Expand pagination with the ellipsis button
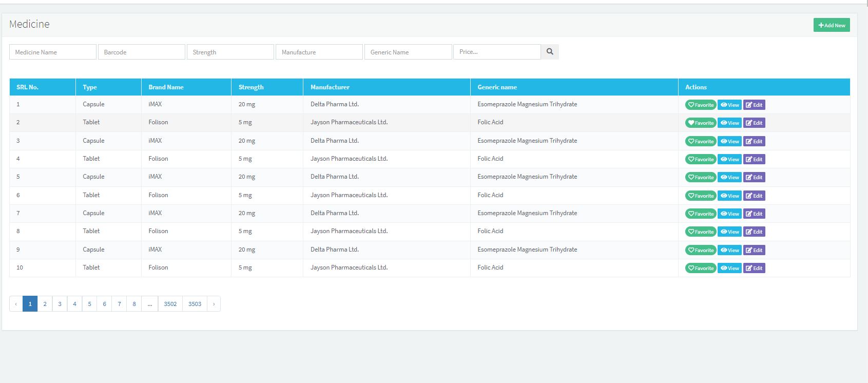The height and width of the screenshot is (383, 868). tap(149, 304)
